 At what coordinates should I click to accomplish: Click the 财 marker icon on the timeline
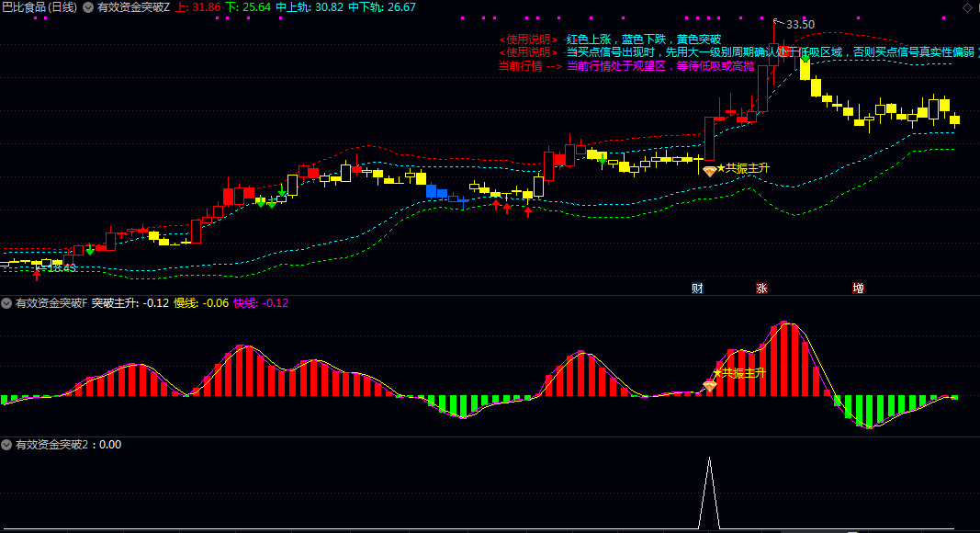pos(697,288)
